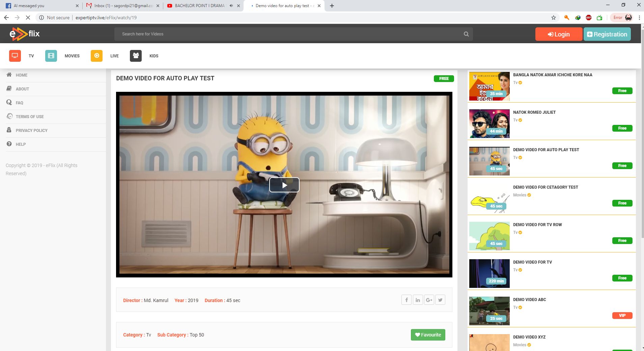
Task: Go to Home in sidebar
Action: coord(22,75)
